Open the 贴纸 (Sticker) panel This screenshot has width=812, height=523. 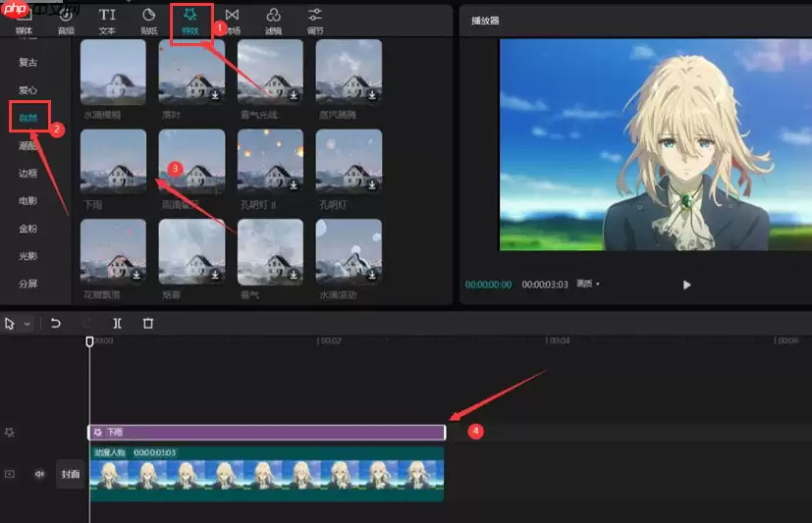[148, 22]
